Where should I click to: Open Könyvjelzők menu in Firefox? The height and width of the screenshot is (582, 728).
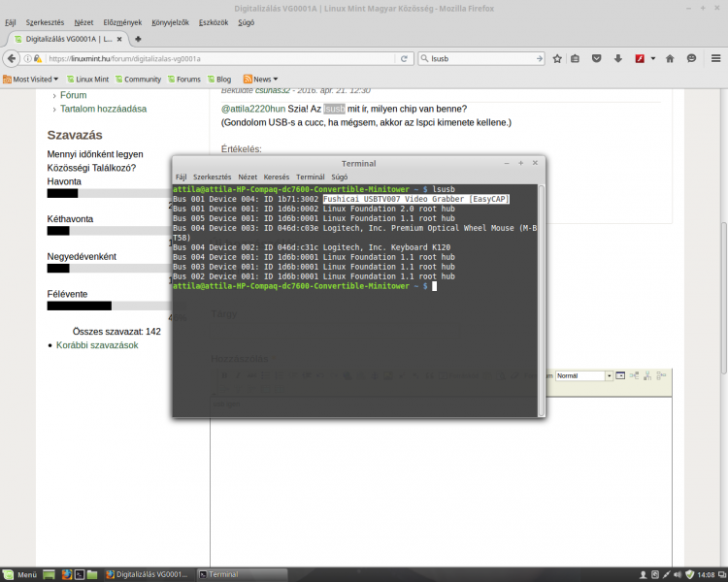tap(171, 22)
